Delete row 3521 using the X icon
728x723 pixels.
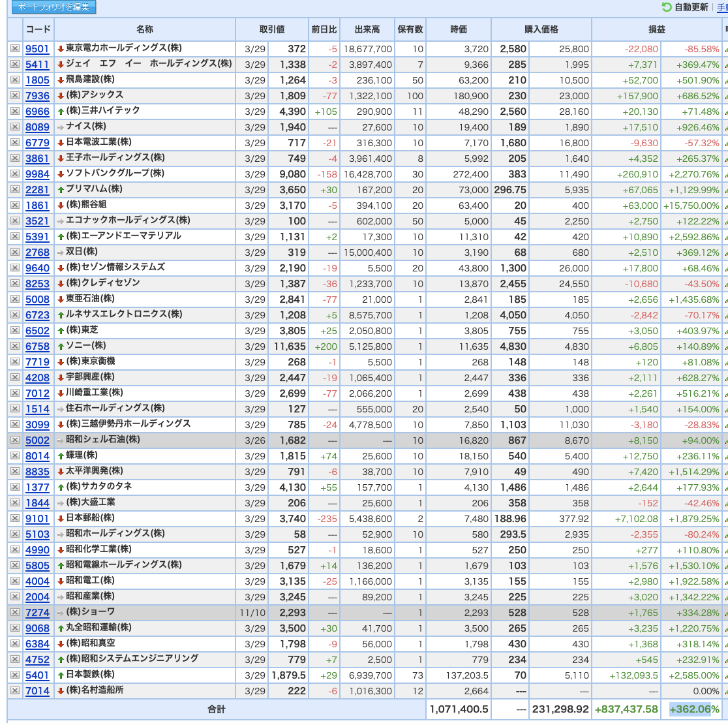(15, 221)
